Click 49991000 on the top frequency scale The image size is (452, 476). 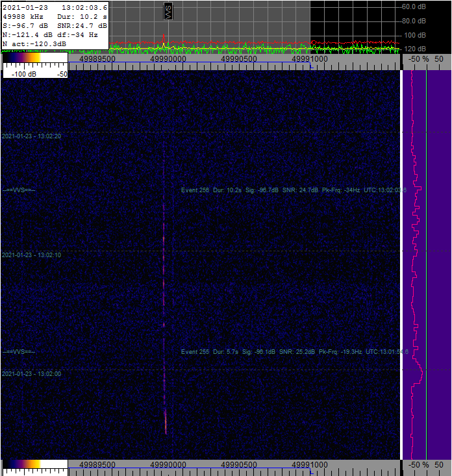(310, 58)
